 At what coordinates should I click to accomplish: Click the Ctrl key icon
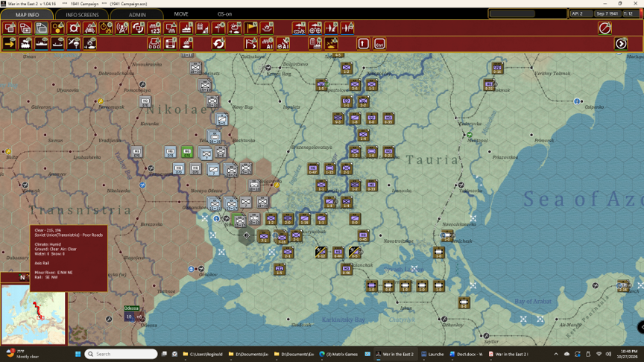(379, 43)
